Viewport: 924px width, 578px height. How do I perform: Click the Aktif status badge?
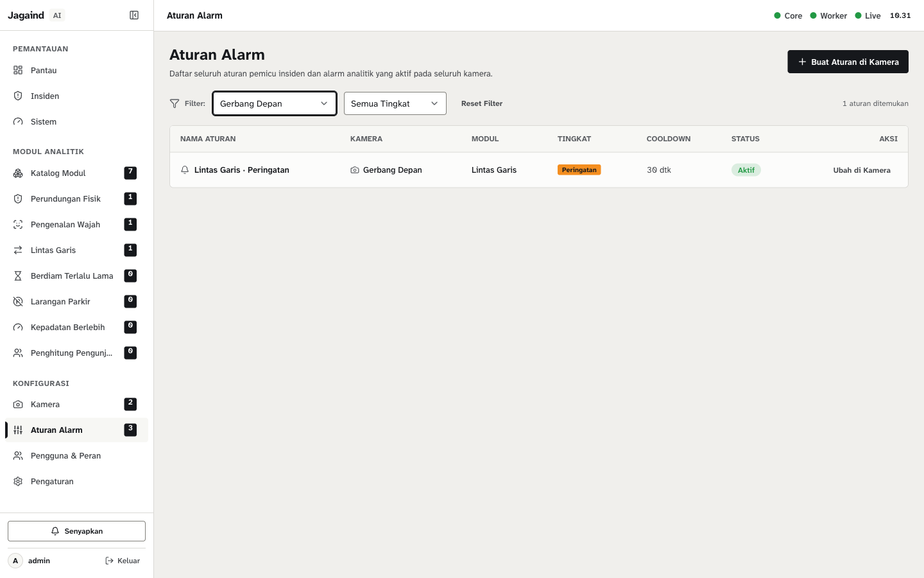click(746, 170)
